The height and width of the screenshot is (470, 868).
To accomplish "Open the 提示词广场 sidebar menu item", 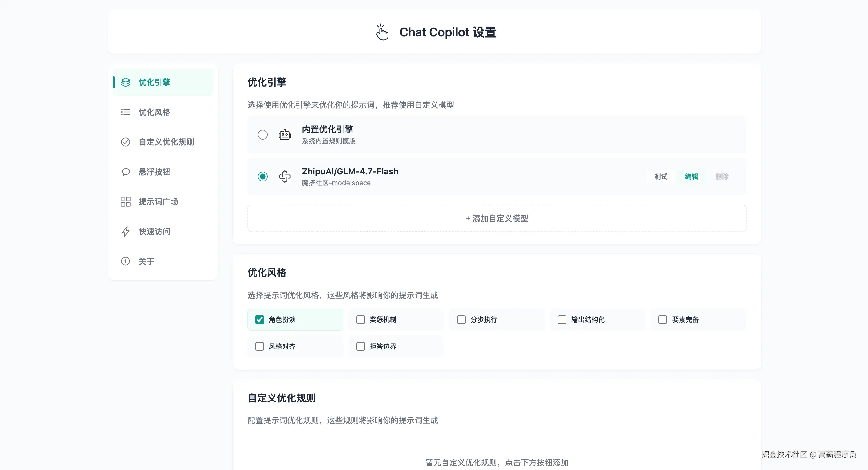I will pos(158,202).
